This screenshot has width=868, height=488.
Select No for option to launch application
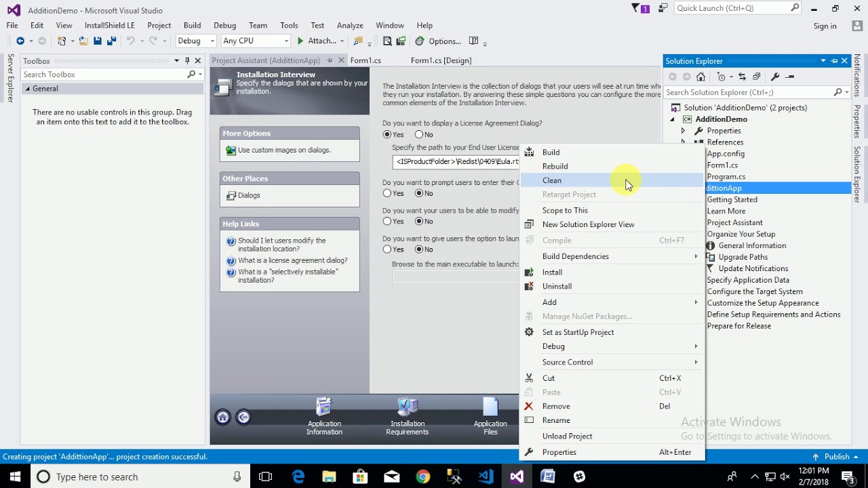(419, 249)
